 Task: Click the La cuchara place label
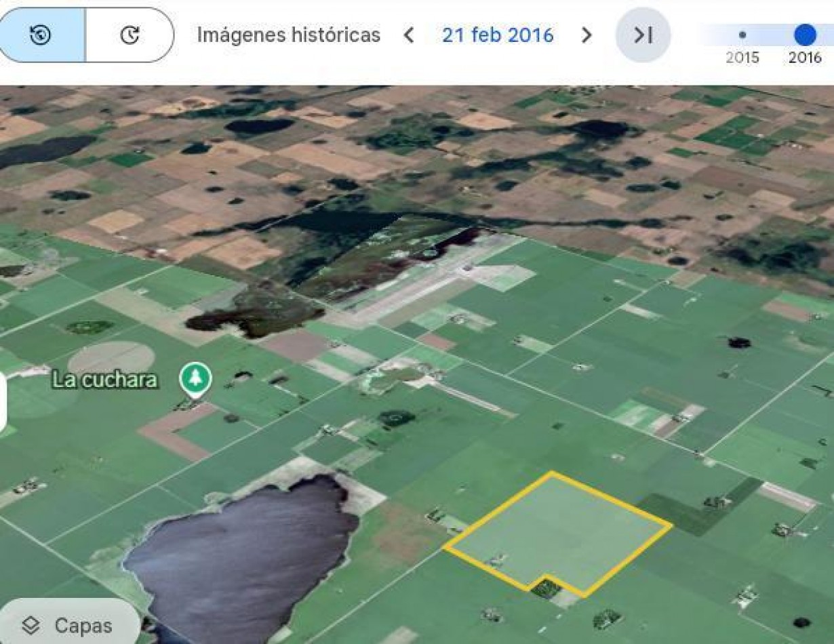(x=105, y=380)
